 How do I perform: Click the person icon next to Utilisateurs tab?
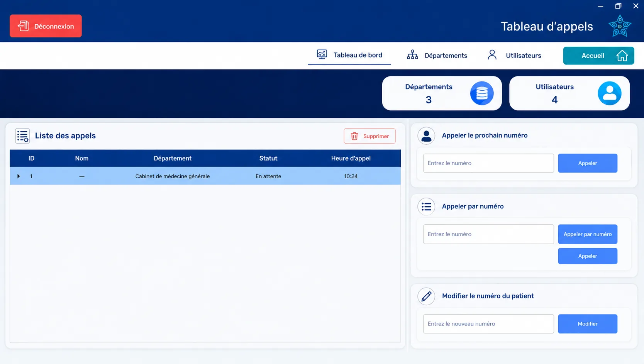click(492, 55)
